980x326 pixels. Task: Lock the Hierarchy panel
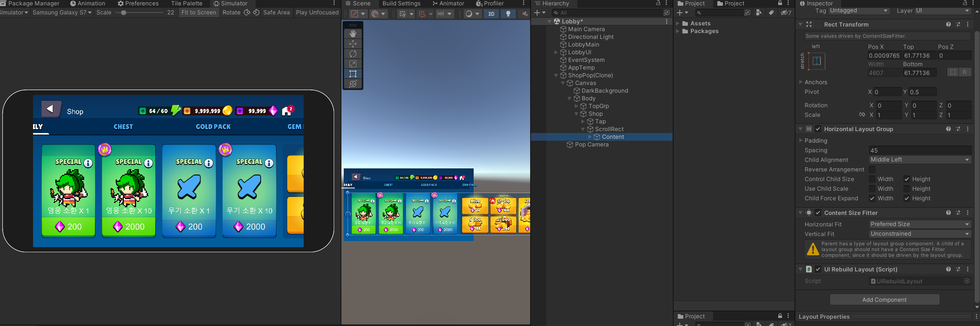pos(658,3)
